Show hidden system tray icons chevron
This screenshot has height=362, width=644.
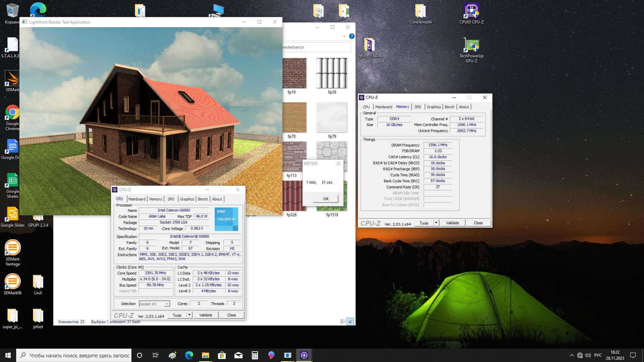click(x=572, y=355)
